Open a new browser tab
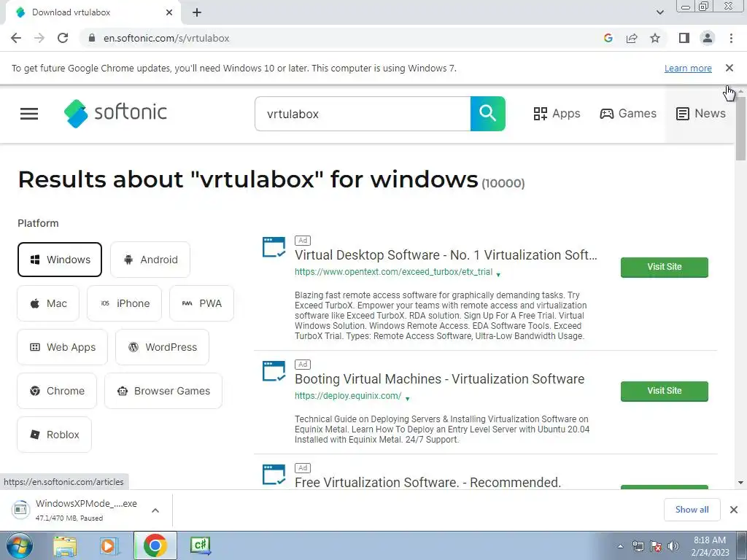 coord(197,12)
